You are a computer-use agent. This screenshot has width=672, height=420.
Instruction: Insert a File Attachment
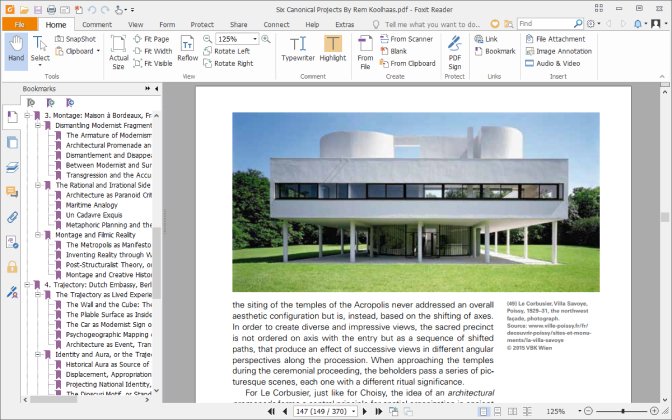(555, 39)
